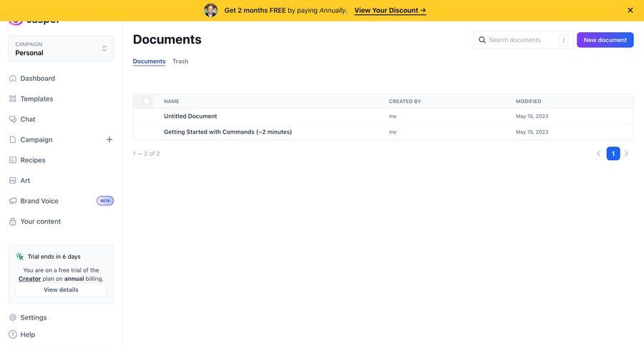Click the Recipes terminal icon
644x346 pixels.
(x=13, y=160)
